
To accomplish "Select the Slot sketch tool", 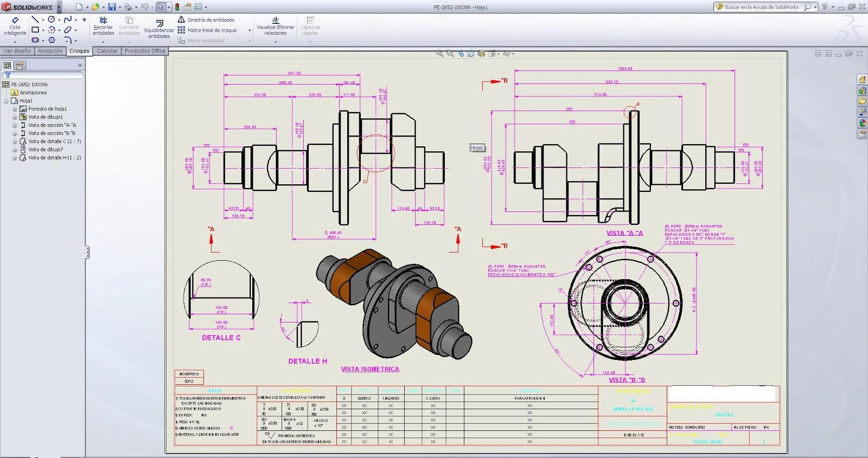I will pos(35,40).
